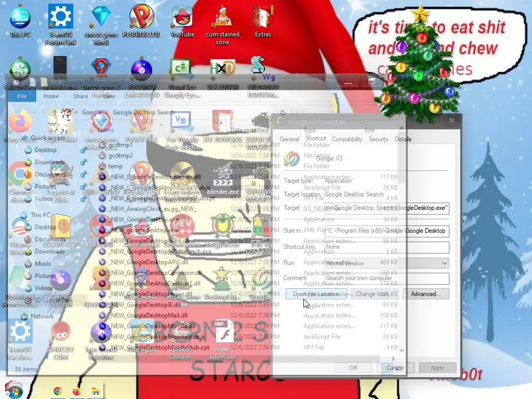Image resolution: width=532 pixels, height=399 pixels.
Task: Select the temp folder in the file list
Action: tap(110, 166)
